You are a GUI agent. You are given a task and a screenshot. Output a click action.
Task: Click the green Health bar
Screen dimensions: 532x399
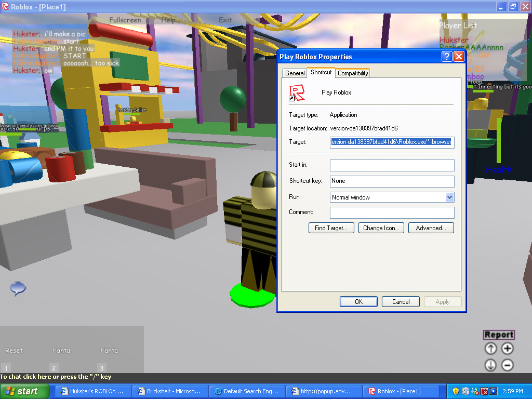(x=498, y=140)
